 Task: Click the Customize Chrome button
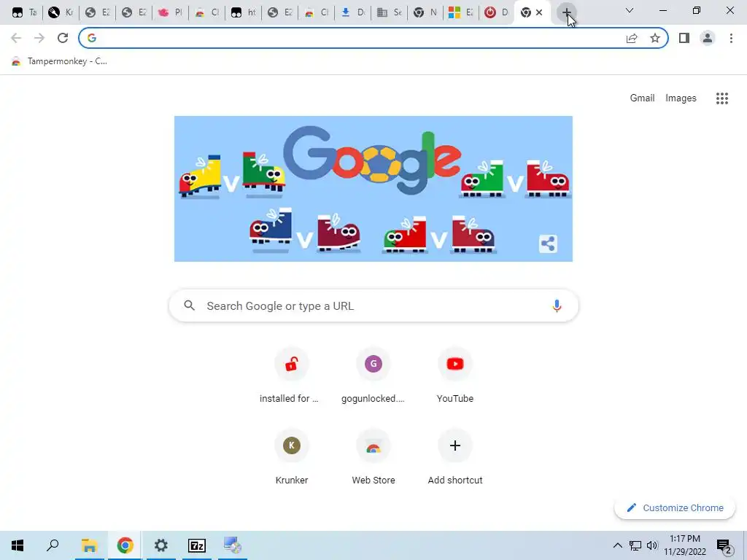tap(675, 507)
